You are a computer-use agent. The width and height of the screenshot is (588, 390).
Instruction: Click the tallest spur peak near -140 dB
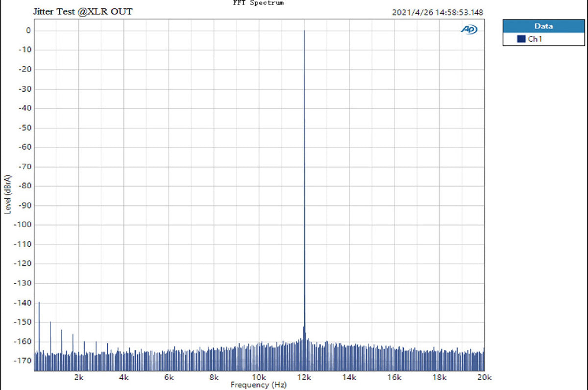click(39, 303)
